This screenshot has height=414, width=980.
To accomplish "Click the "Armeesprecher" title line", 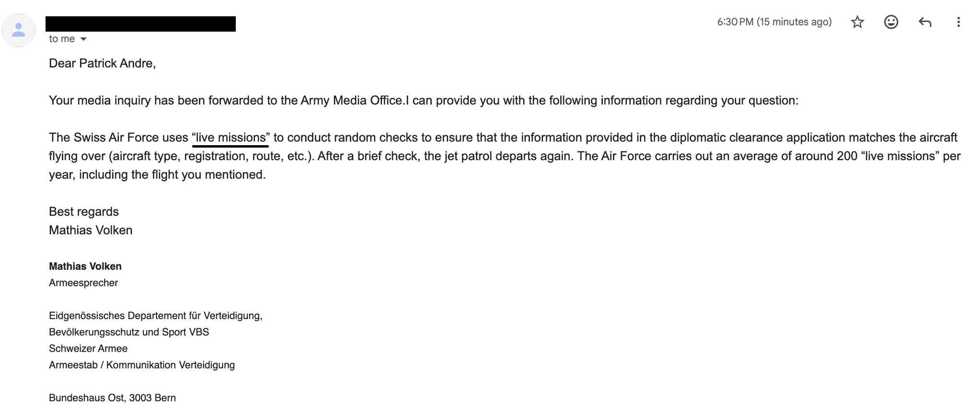I will 83,283.
